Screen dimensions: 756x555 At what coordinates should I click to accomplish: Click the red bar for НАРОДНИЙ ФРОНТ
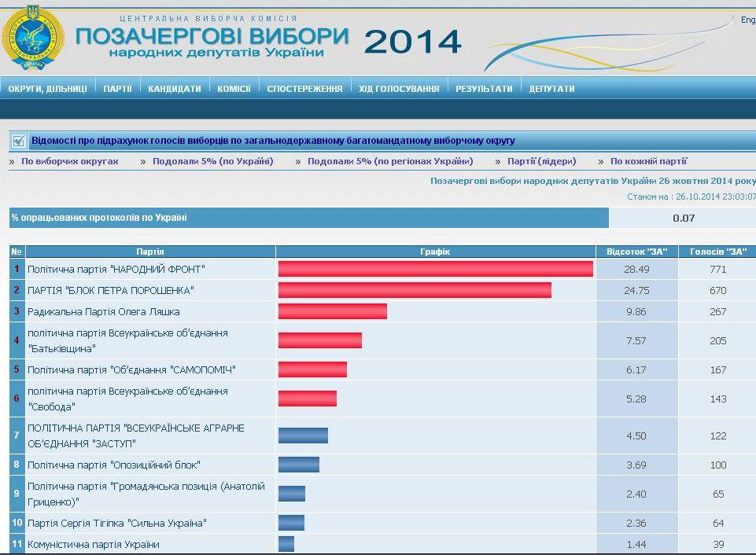pos(435,269)
